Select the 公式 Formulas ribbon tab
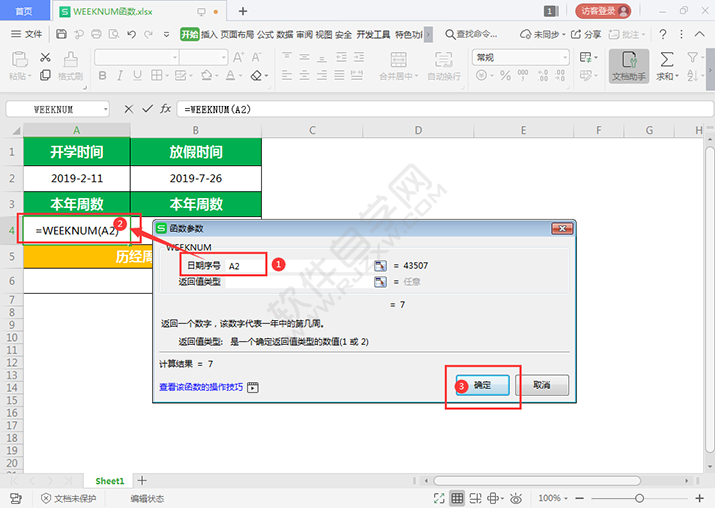This screenshot has width=715, height=508. tap(265, 34)
